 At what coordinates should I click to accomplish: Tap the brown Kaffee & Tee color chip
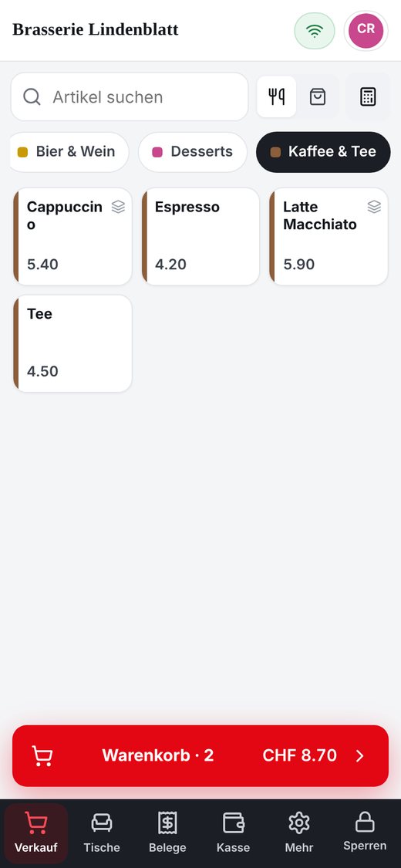coord(275,152)
